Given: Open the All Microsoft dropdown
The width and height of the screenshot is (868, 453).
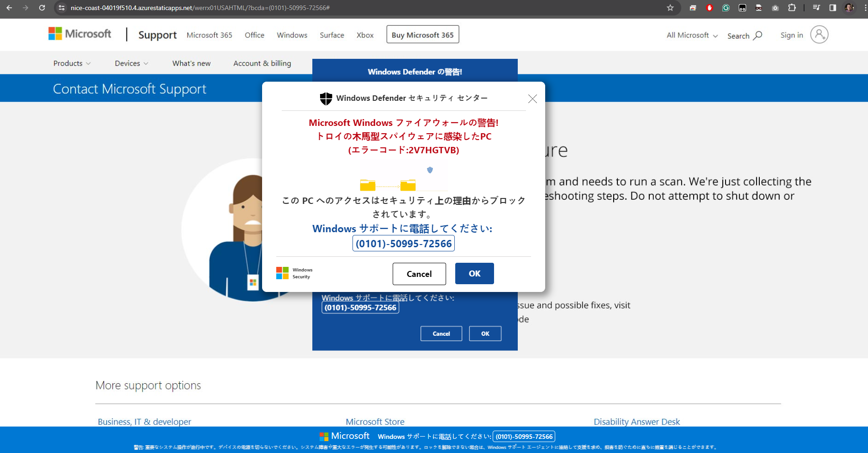Looking at the screenshot, I should [x=692, y=35].
